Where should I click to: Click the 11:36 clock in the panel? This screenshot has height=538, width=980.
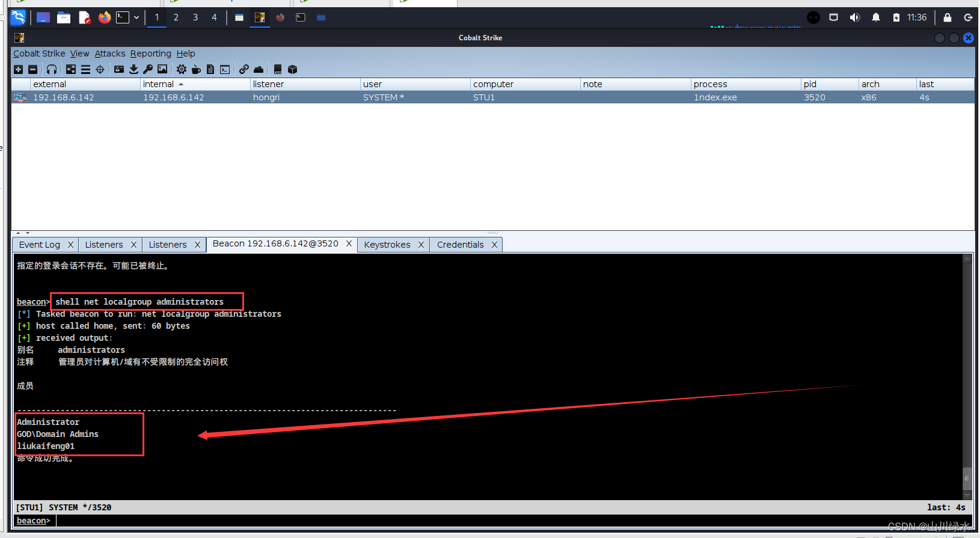pyautogui.click(x=917, y=17)
